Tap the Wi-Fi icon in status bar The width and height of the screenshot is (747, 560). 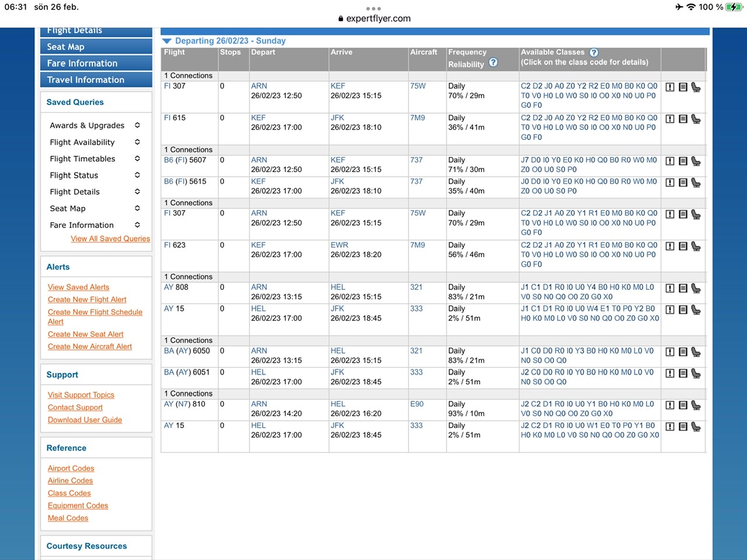(x=691, y=7)
